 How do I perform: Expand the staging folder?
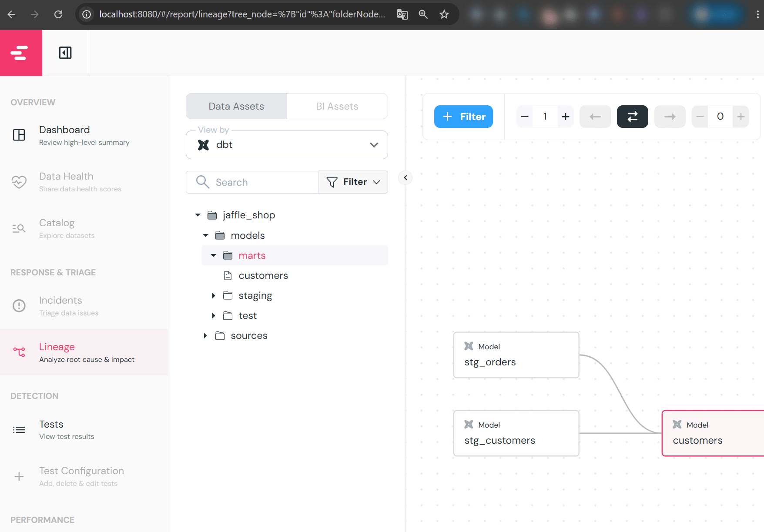click(214, 296)
